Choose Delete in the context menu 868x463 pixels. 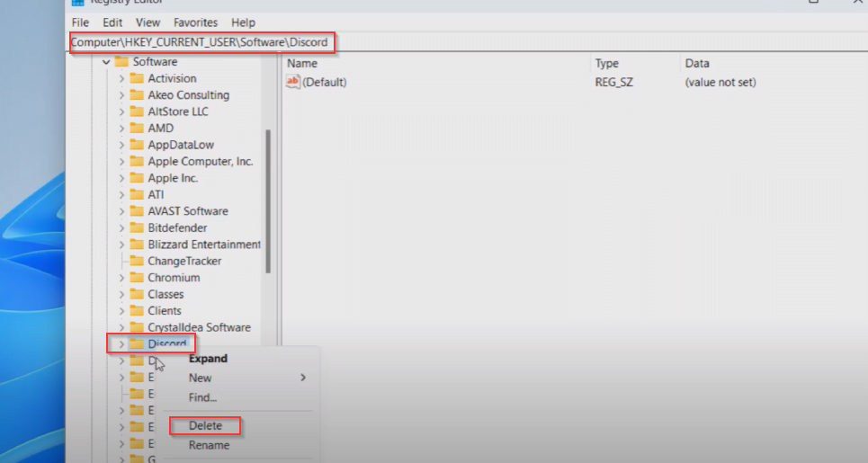(205, 425)
